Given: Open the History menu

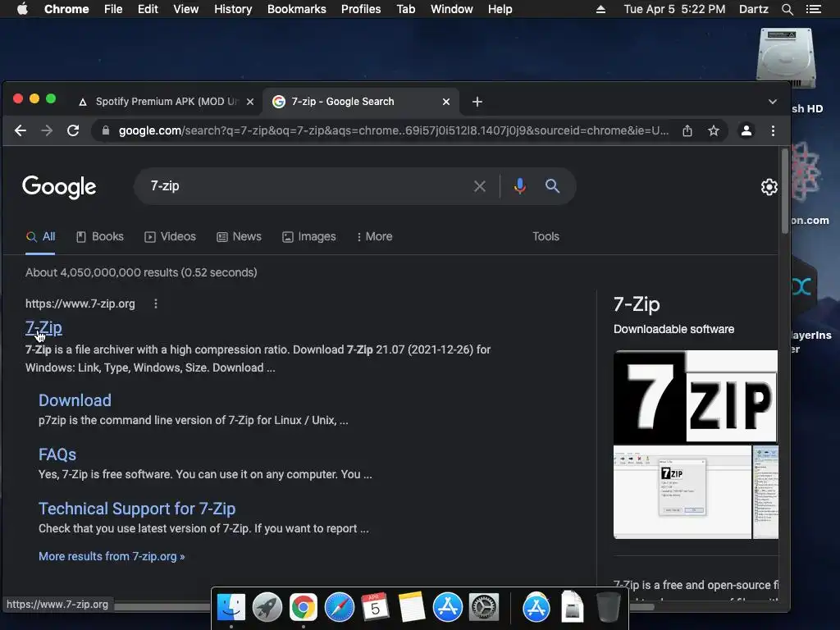Looking at the screenshot, I should click(x=233, y=9).
